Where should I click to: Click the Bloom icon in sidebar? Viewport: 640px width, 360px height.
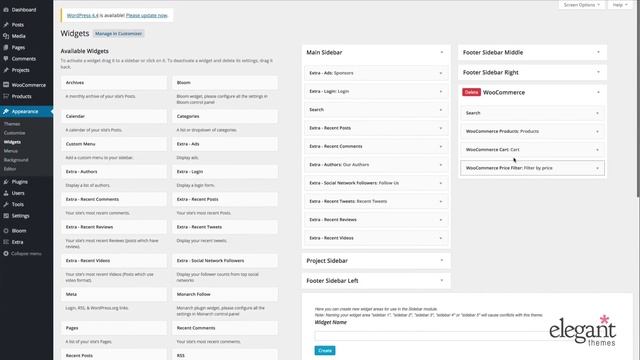pyautogui.click(x=6, y=231)
